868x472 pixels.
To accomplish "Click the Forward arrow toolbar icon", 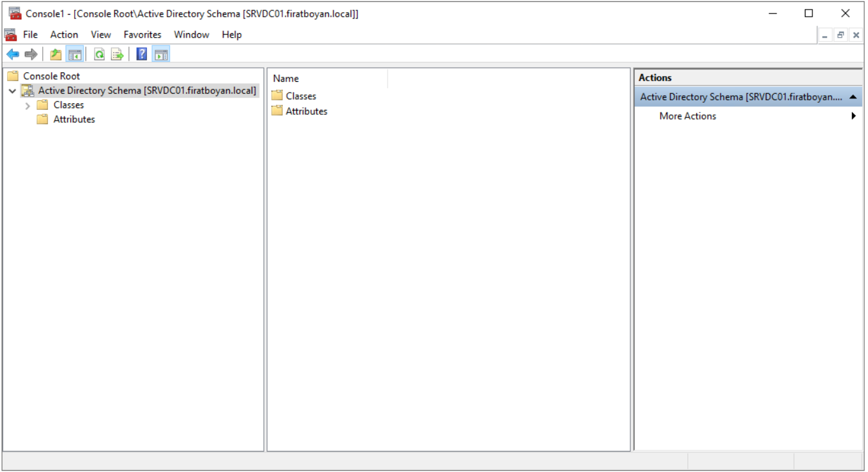I will [31, 54].
